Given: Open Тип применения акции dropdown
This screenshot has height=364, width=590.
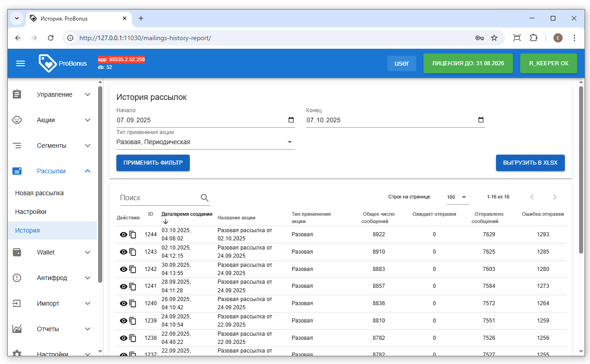Looking at the screenshot, I should pyautogui.click(x=205, y=142).
